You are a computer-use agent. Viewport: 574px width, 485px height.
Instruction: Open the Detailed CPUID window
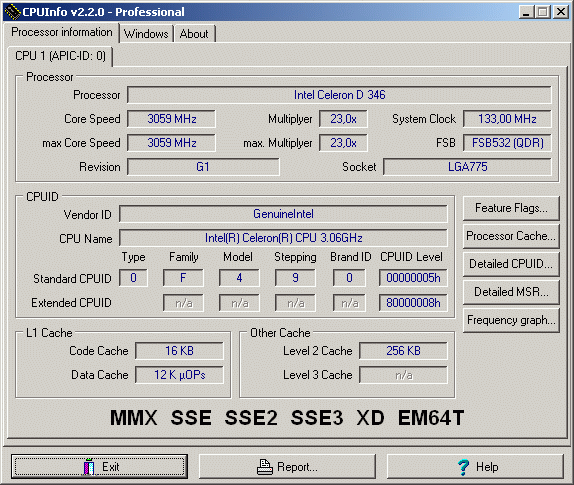tap(511, 264)
